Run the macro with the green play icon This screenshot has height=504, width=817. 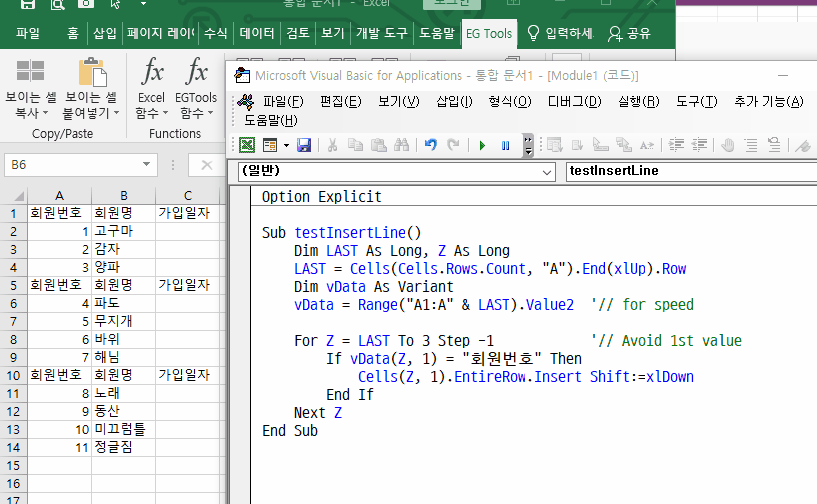482,145
